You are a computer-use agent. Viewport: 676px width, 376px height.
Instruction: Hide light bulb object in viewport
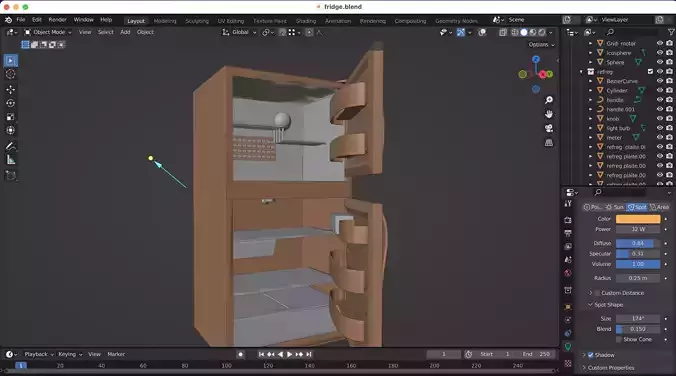coord(660,128)
